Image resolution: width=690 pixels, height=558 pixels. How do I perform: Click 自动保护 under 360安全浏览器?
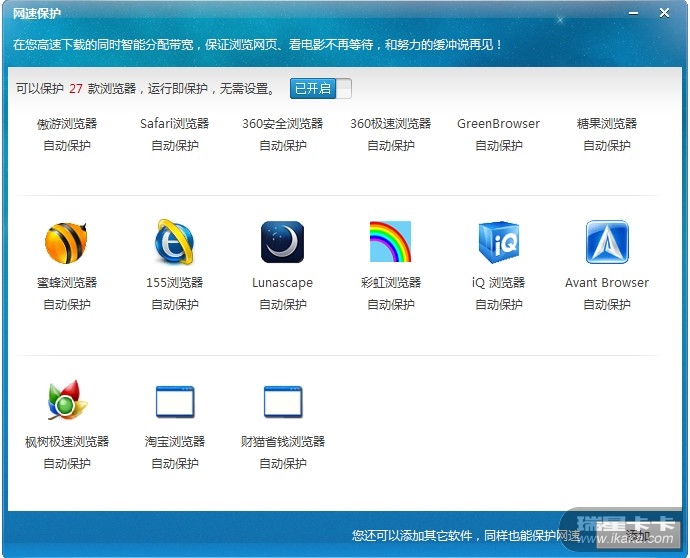pyautogui.click(x=283, y=145)
